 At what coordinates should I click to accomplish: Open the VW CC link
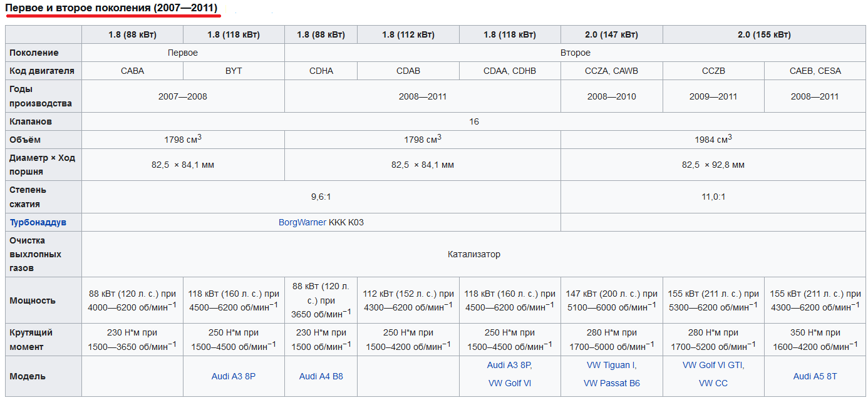pos(713,383)
